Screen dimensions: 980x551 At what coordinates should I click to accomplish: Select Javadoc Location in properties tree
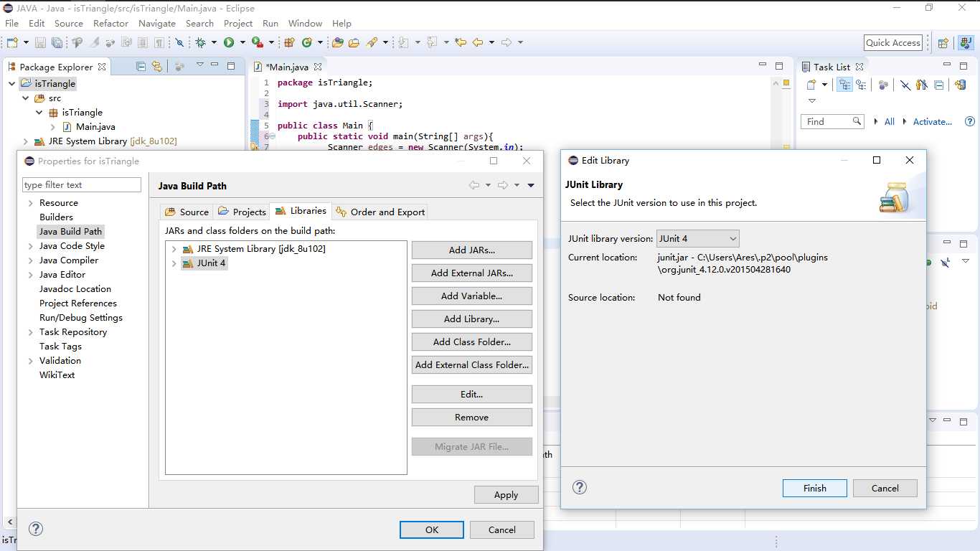tap(75, 288)
